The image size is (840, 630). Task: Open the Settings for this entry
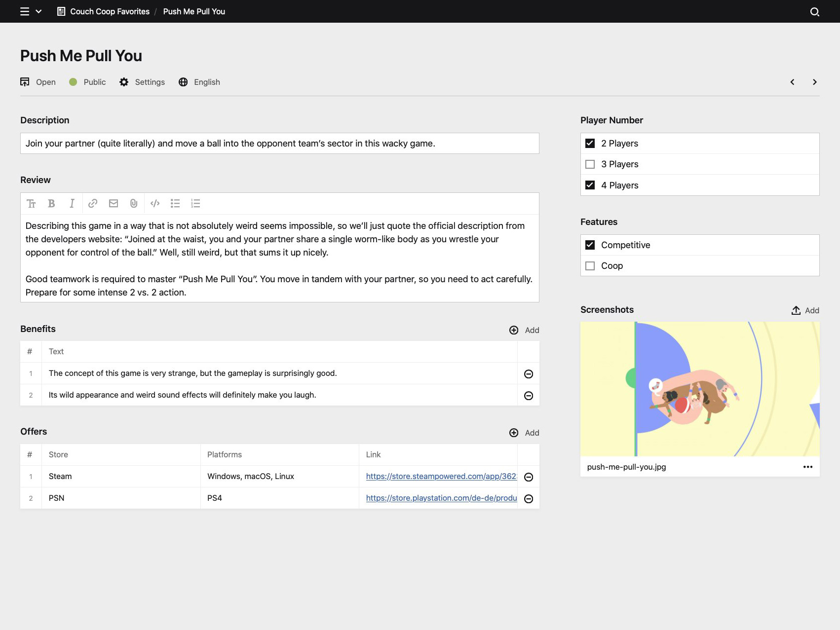(x=142, y=82)
